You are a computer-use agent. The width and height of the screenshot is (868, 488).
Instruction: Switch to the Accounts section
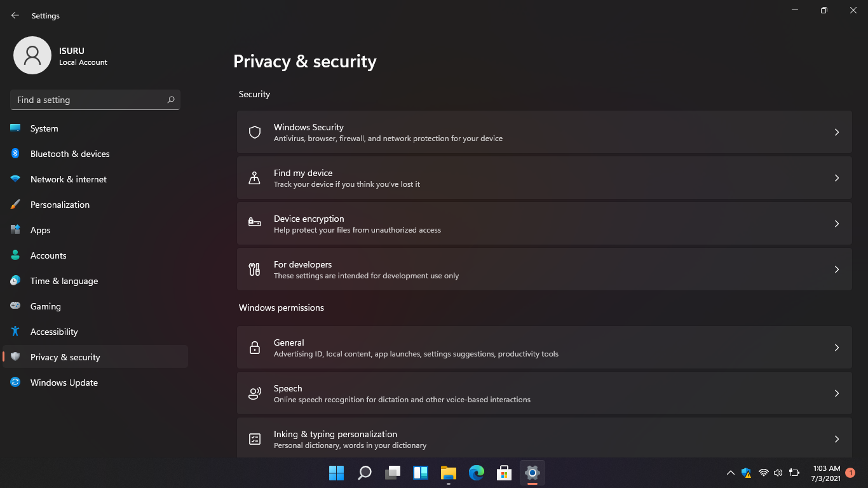(95, 255)
